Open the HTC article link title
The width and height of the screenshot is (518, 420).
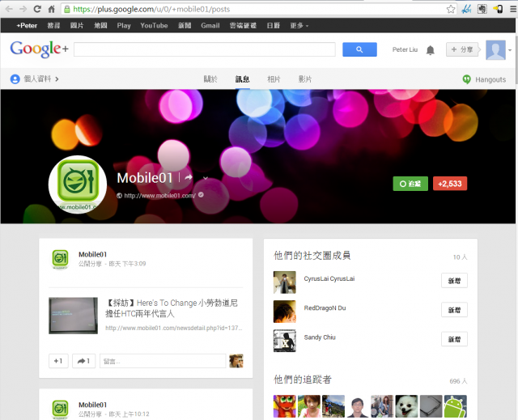coord(172,308)
